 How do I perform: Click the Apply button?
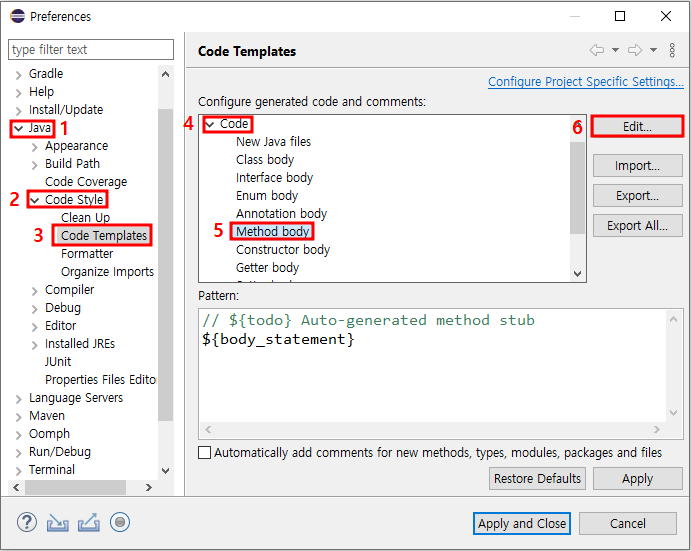[637, 478]
